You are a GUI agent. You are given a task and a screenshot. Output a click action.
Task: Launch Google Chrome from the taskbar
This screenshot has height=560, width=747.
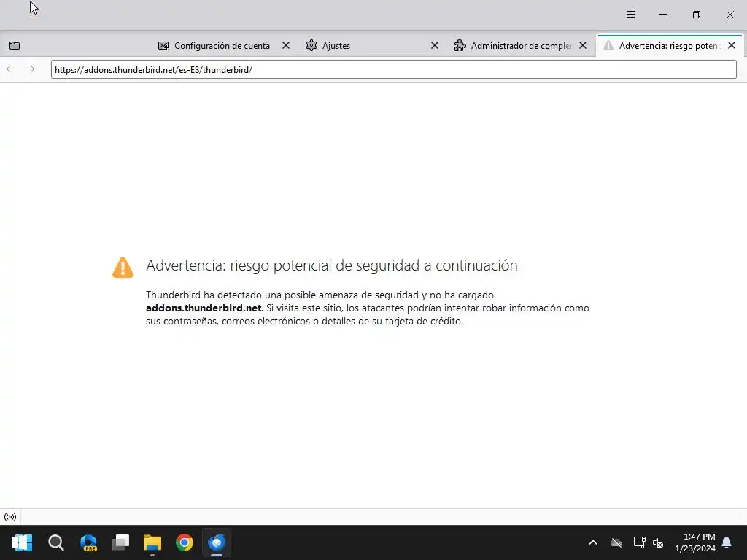pos(185,542)
